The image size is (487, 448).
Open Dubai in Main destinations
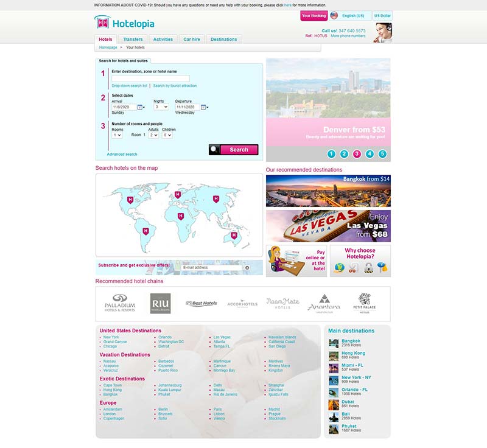(x=348, y=402)
